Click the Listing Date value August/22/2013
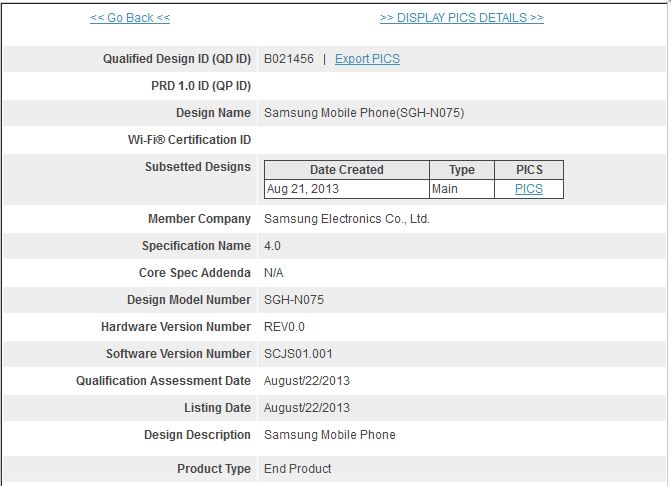The width and height of the screenshot is (671, 486). pos(306,408)
